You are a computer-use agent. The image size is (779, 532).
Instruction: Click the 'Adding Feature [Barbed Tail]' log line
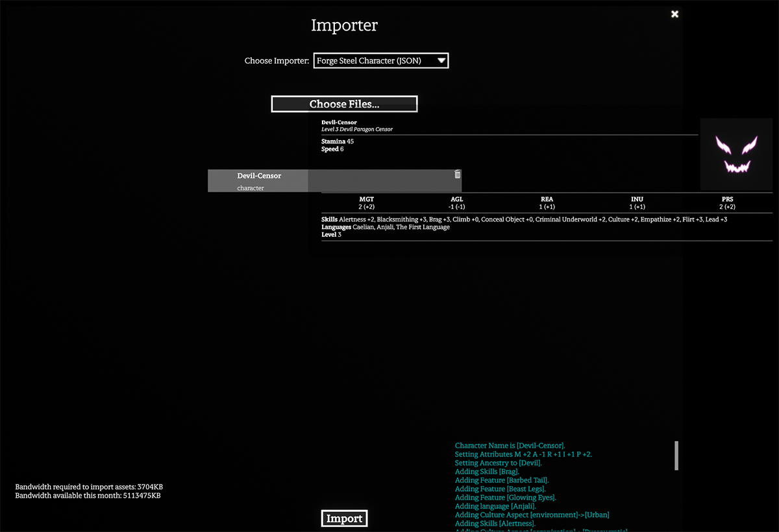pos(502,481)
